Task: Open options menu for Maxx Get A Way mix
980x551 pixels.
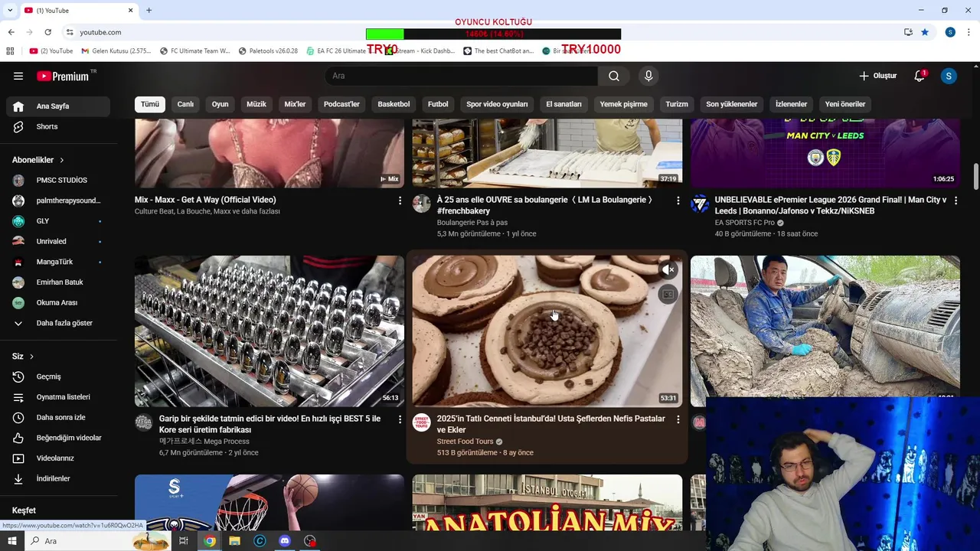Action: coord(400,201)
